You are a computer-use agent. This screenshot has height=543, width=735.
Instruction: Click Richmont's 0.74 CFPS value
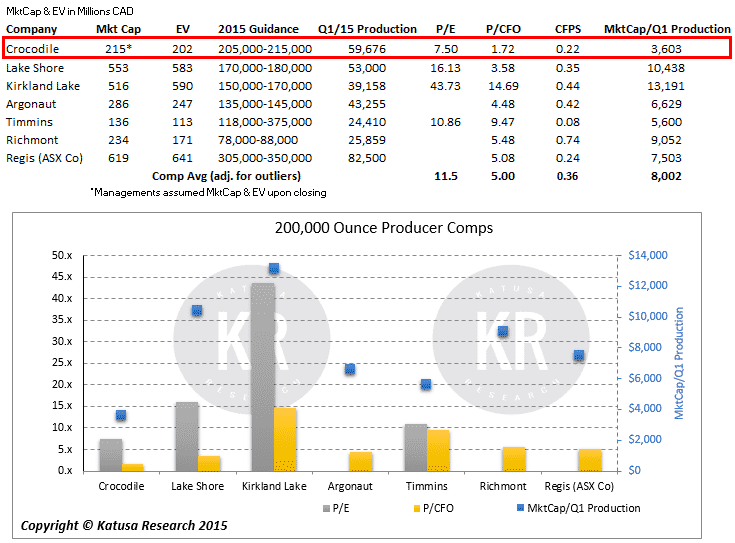tap(568, 140)
